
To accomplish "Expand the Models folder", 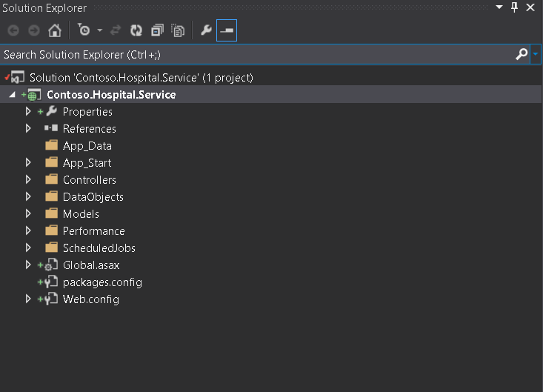I will 28,213.
